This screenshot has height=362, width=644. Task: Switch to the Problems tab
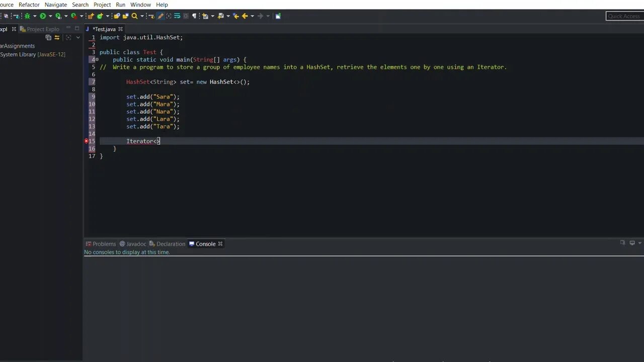(x=101, y=244)
